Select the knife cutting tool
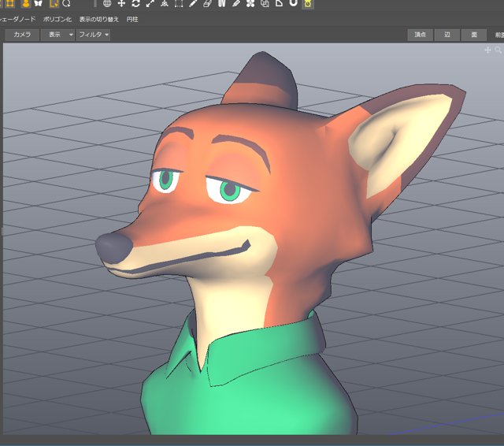The height and width of the screenshot is (446, 504). click(236, 3)
